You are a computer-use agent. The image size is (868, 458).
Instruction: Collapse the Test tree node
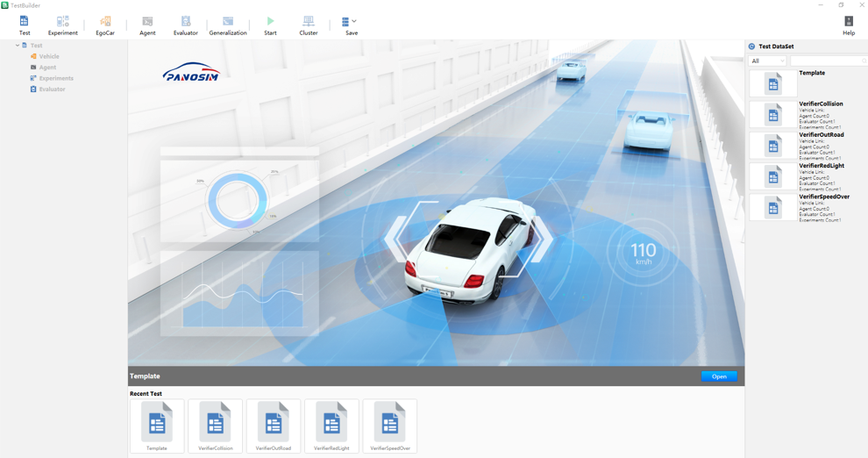[18, 46]
